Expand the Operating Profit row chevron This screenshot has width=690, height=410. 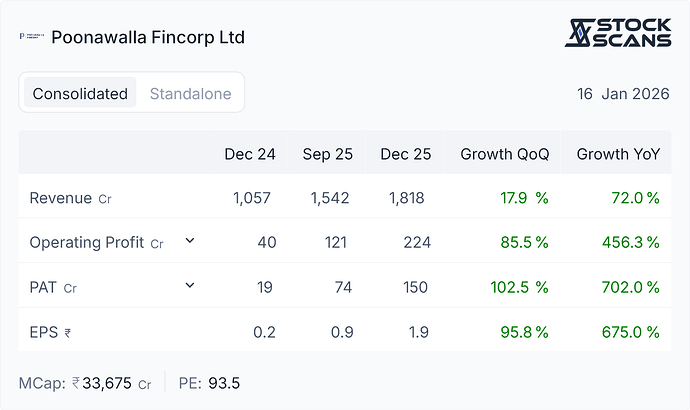pos(190,241)
